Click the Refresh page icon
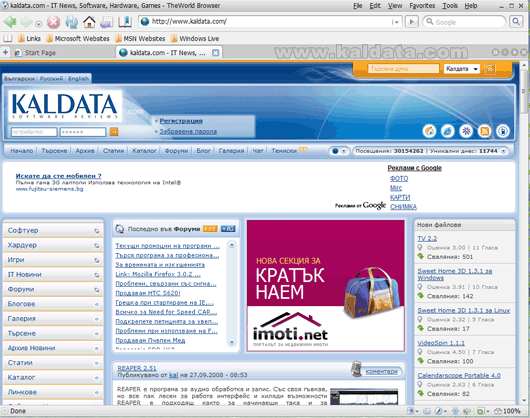Screen dimensions: 530x418 [x=71, y=22]
